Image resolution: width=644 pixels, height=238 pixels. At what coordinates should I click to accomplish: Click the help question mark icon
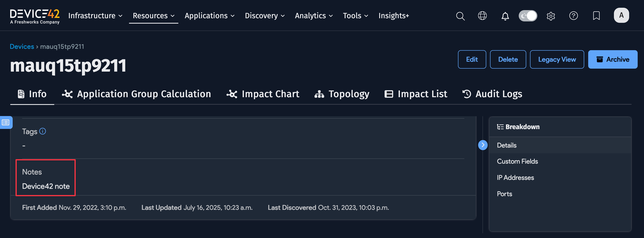pos(573,16)
